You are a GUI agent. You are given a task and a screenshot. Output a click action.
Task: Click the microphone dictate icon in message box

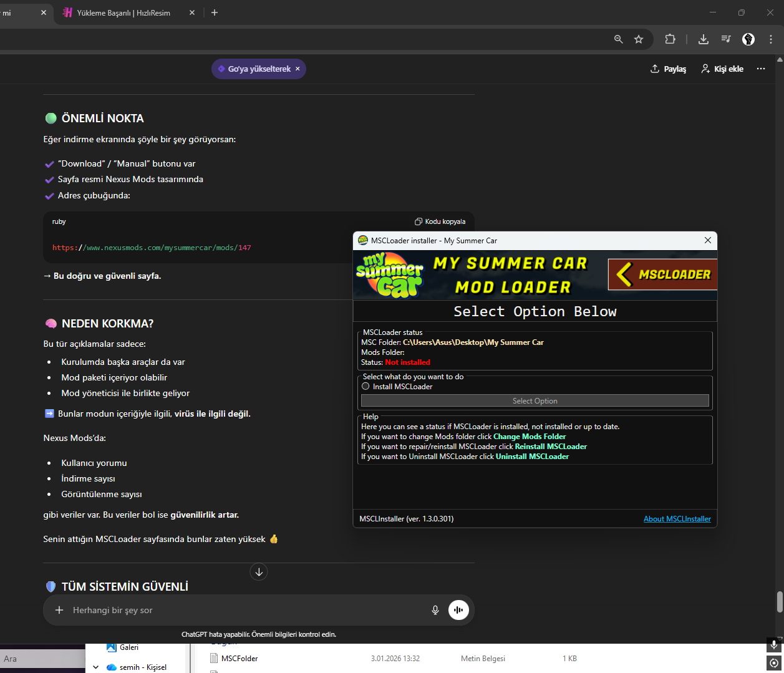pos(435,610)
